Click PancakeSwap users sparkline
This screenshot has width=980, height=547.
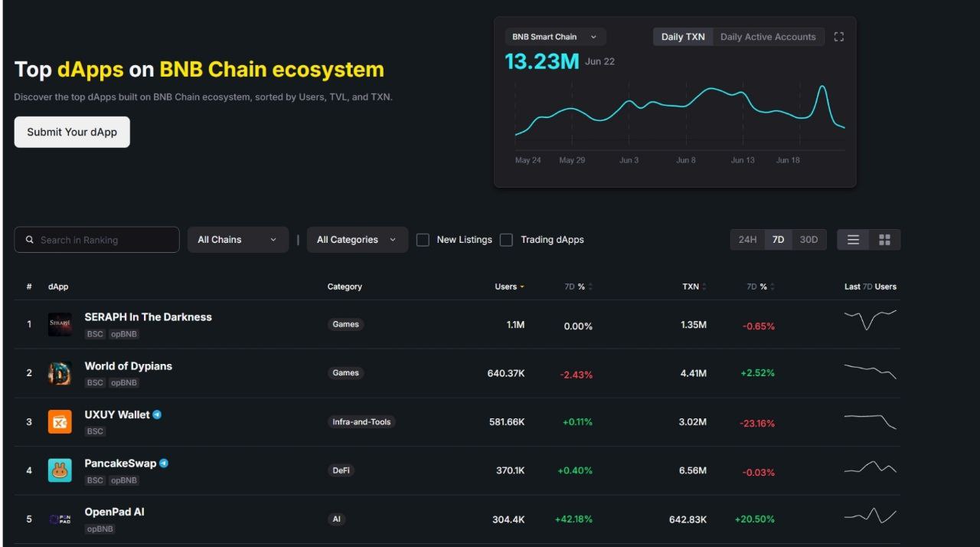870,467
